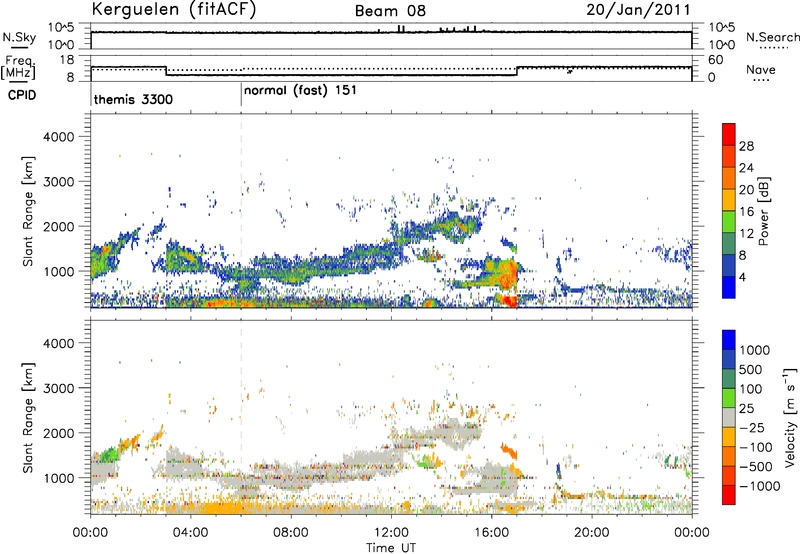Select the '-100' label on Velocity color bar
This screenshot has height=554, width=800.
tap(755, 447)
